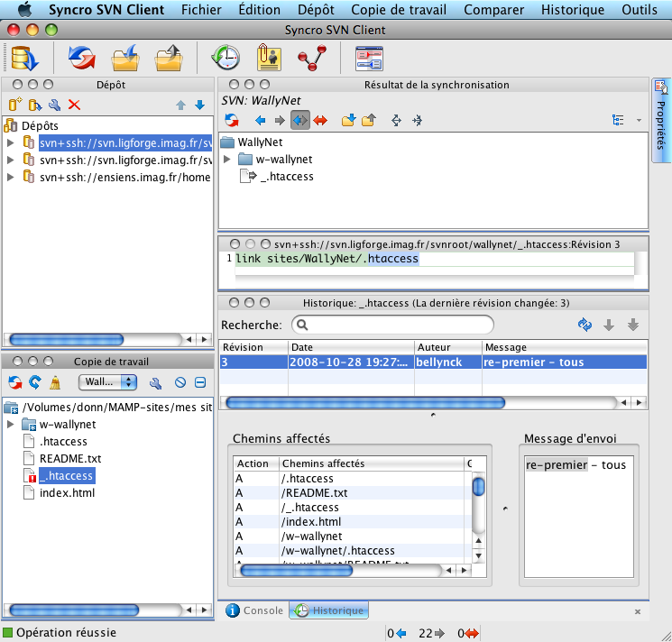Click the search field in Historique panel
Screen dimensions: 672x642
[392, 325]
